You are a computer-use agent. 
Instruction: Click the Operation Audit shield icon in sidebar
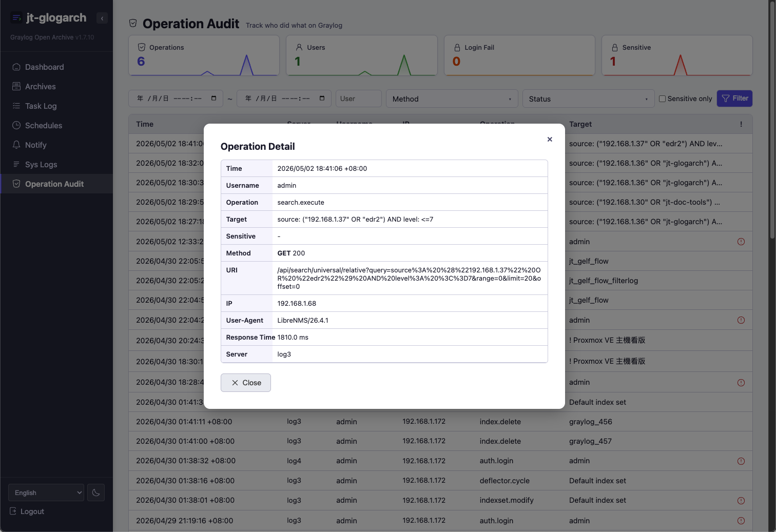point(16,184)
